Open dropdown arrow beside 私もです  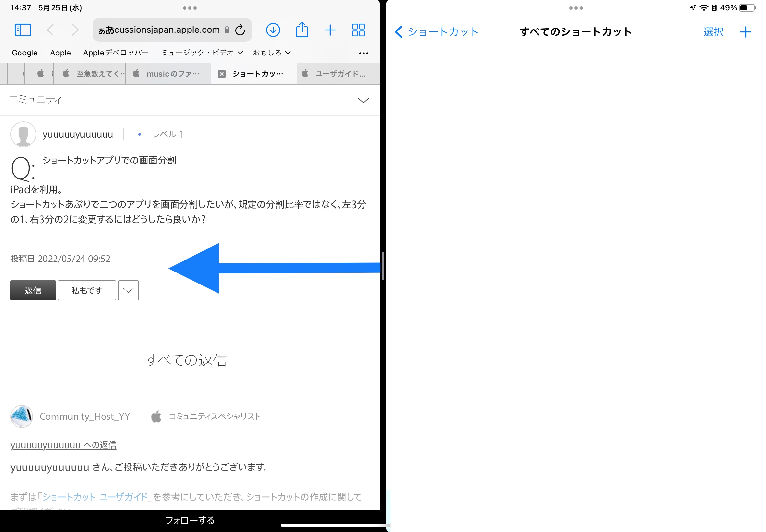[129, 290]
